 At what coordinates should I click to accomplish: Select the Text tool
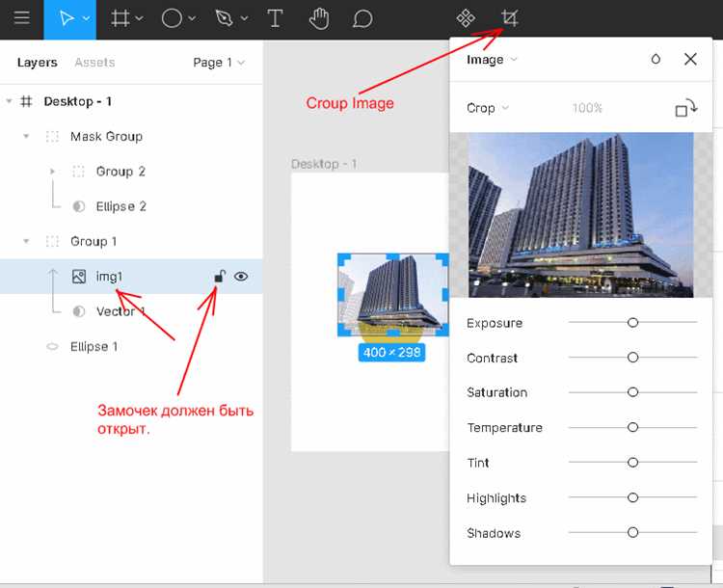point(275,19)
